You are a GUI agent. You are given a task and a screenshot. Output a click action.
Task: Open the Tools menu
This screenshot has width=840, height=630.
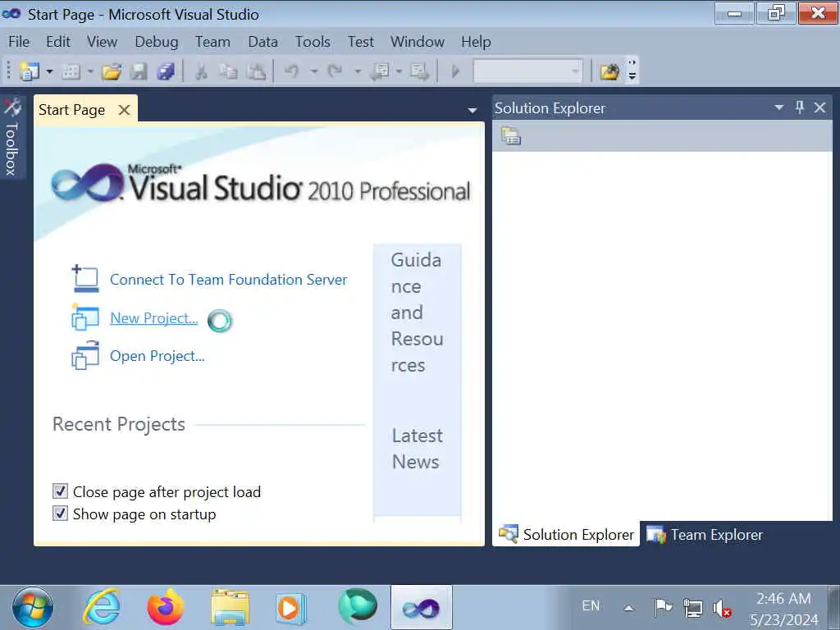(x=313, y=42)
